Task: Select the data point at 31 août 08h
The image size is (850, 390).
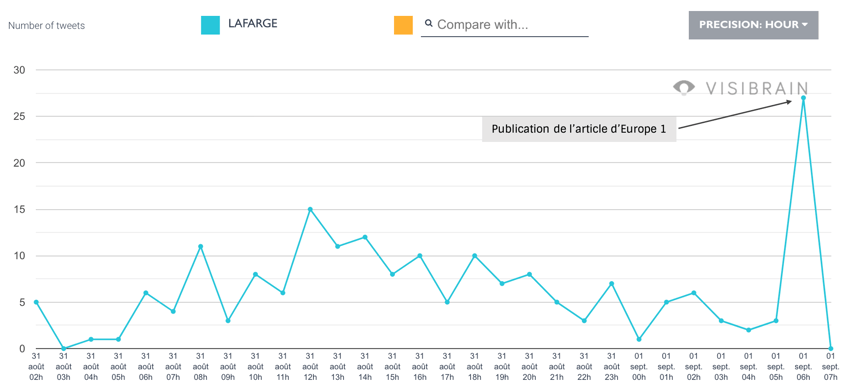Action: point(201,246)
